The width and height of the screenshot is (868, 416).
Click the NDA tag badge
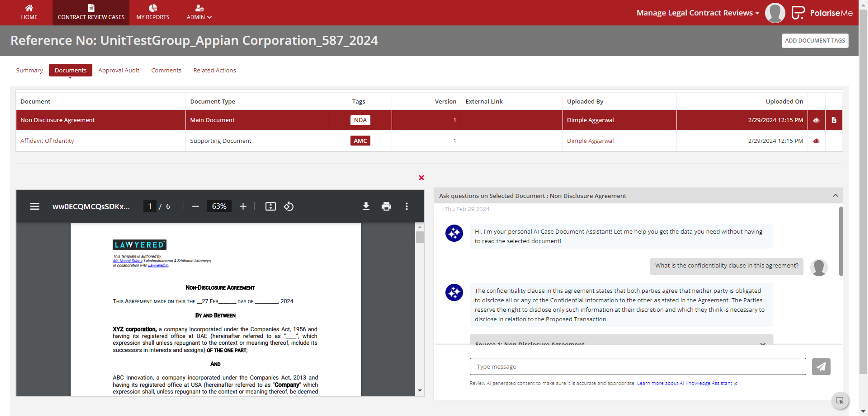(x=360, y=120)
